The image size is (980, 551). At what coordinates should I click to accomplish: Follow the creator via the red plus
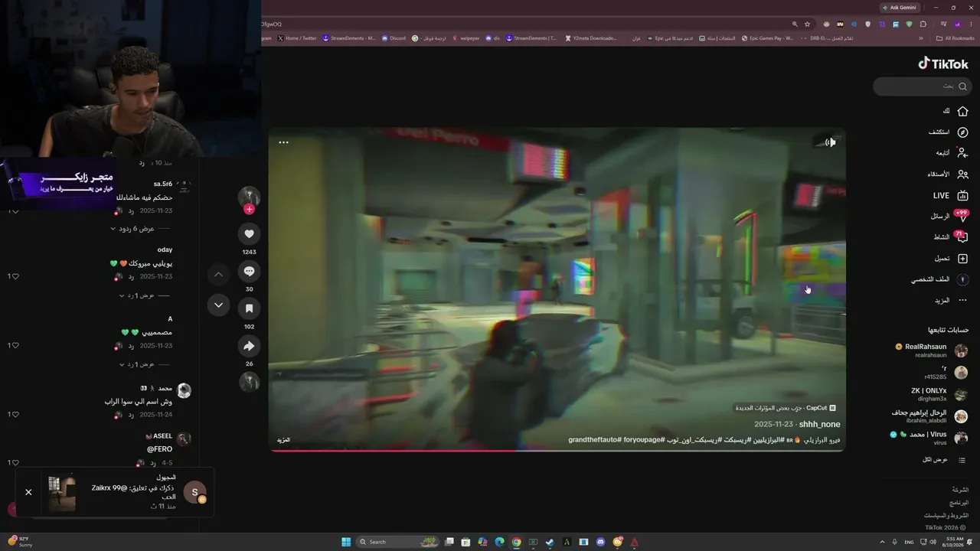click(249, 209)
